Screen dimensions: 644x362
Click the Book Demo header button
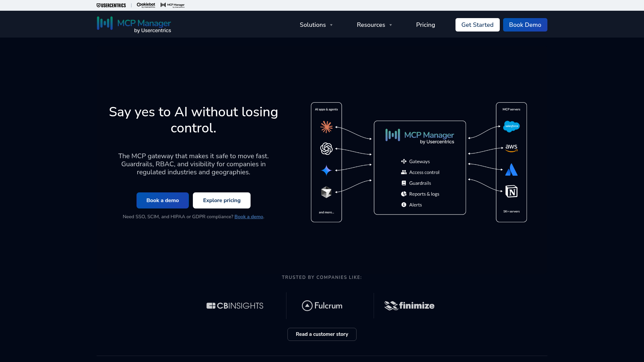click(x=525, y=25)
